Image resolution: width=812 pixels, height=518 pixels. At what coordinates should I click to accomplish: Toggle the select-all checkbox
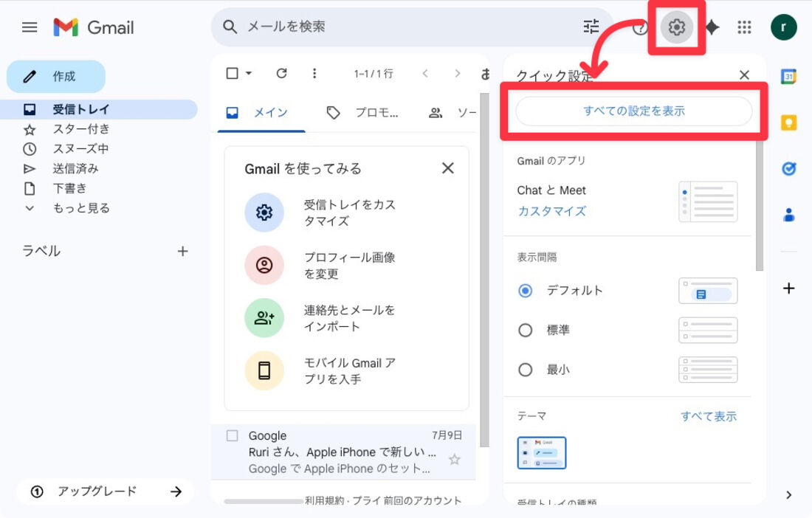(232, 74)
